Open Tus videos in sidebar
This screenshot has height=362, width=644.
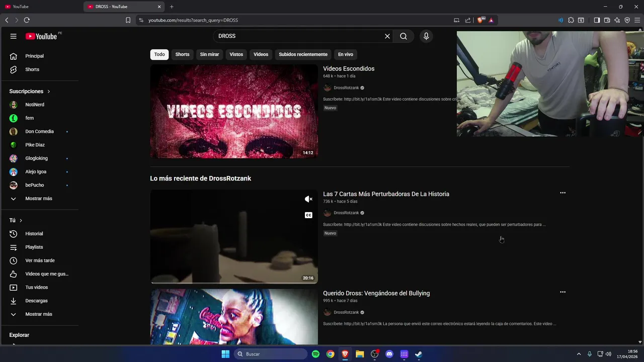click(x=39, y=288)
